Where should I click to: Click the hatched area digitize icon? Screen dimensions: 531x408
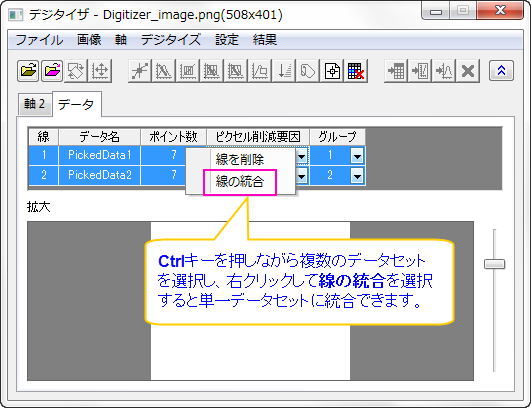click(x=236, y=71)
